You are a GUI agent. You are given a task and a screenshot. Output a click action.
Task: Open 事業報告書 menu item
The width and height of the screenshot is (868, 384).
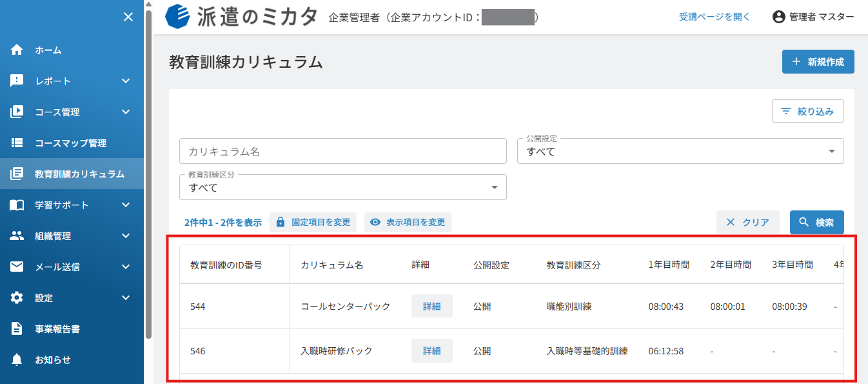72,328
